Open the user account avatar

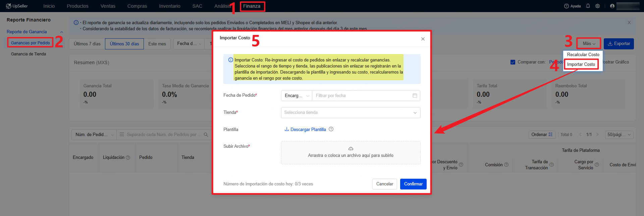pos(612,6)
